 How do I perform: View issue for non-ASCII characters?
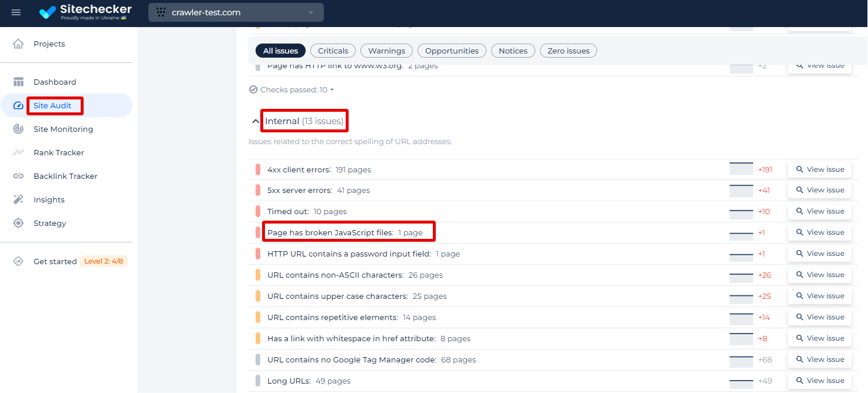(x=820, y=275)
